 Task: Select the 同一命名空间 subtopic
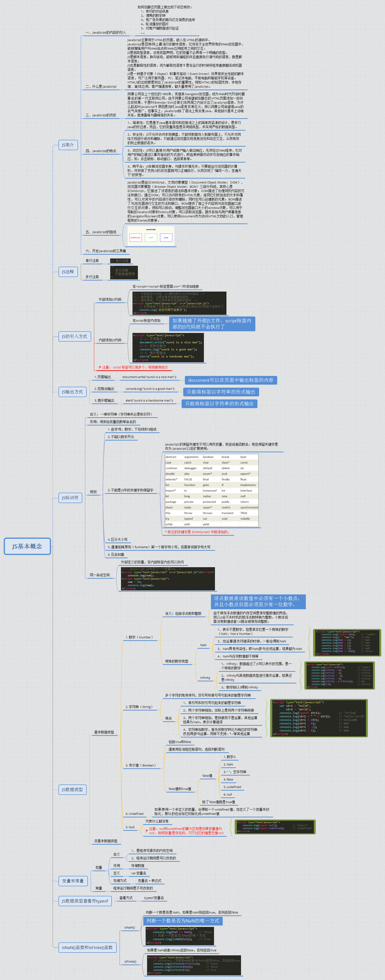tap(100, 575)
